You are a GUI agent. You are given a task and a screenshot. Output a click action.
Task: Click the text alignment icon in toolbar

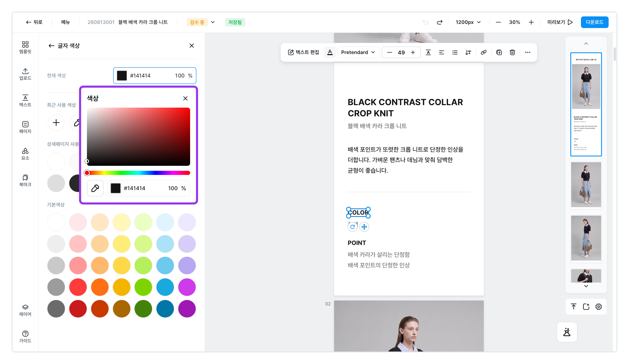pyautogui.click(x=441, y=52)
